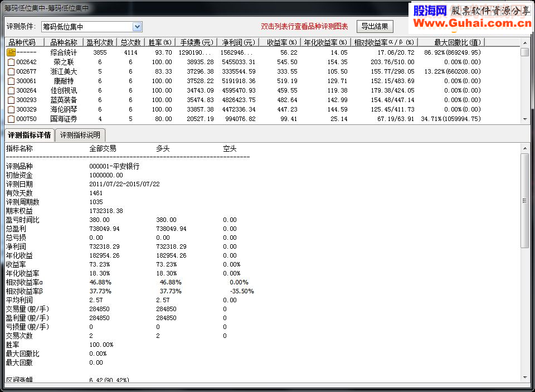Click the document icon for 300264
This screenshot has height=392, width=535.
pos(11,90)
